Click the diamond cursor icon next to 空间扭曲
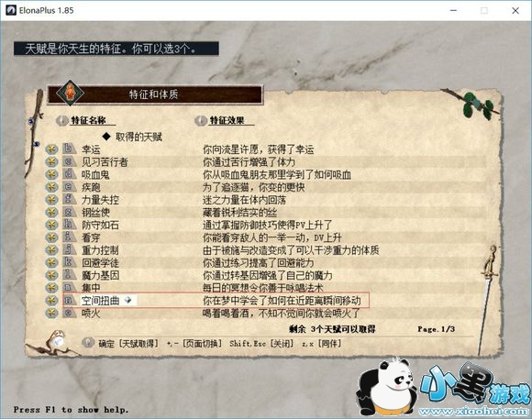 (x=127, y=300)
